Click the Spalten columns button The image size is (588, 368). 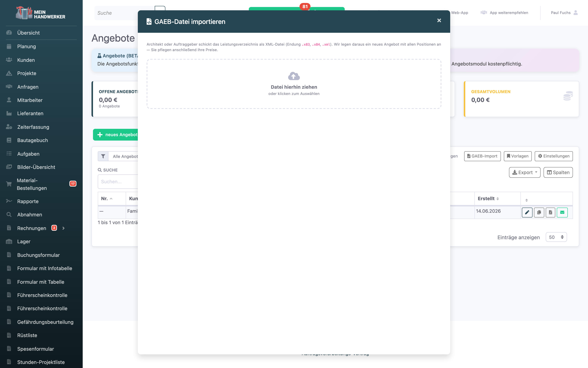[558, 172]
